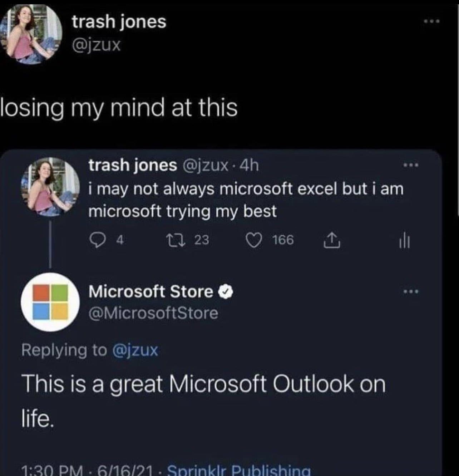Open trash jones profile picture at top
This screenshot has width=459, height=476.
[31, 33]
